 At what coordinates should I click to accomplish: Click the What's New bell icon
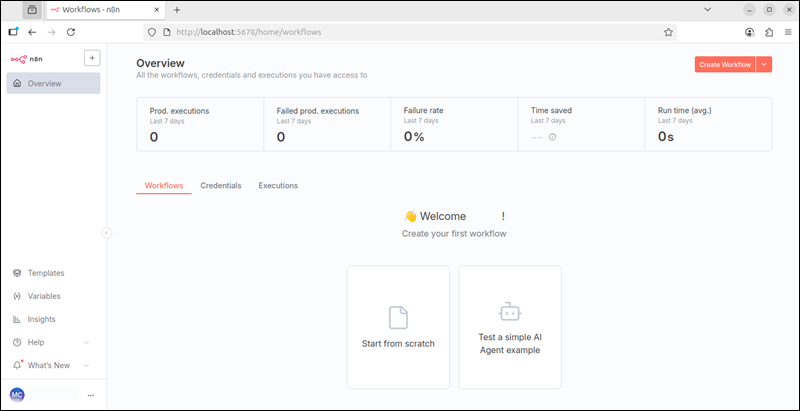(17, 365)
